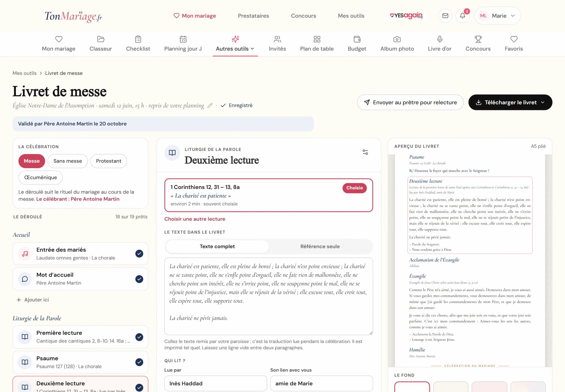Toggle the Psaume ready checkmark
This screenshot has height=392, width=565.
point(139,362)
